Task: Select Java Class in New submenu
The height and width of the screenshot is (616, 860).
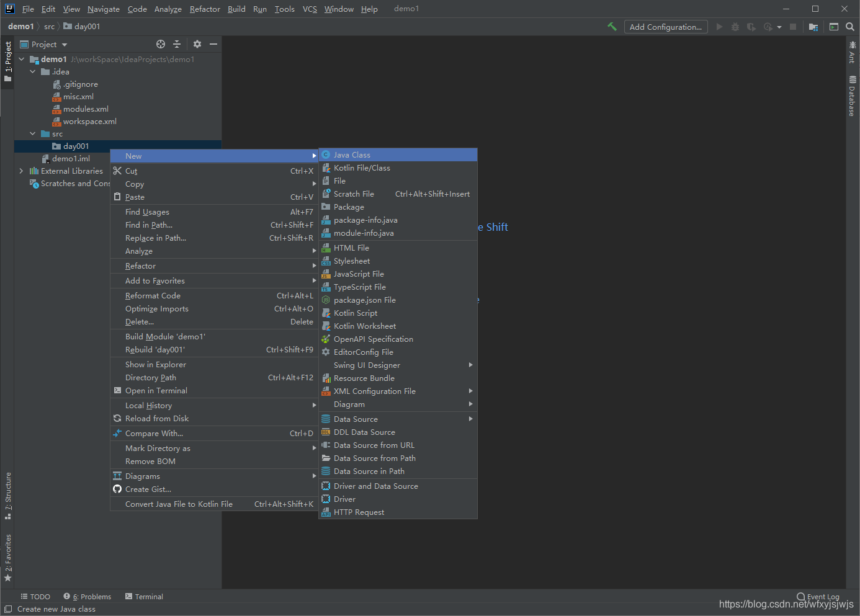Action: click(398, 155)
